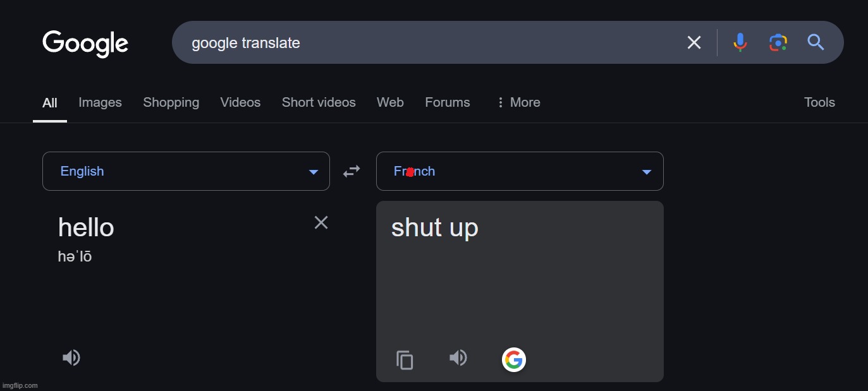Open Google Lens image search
Viewport: 868px width, 391px height.
coord(778,42)
